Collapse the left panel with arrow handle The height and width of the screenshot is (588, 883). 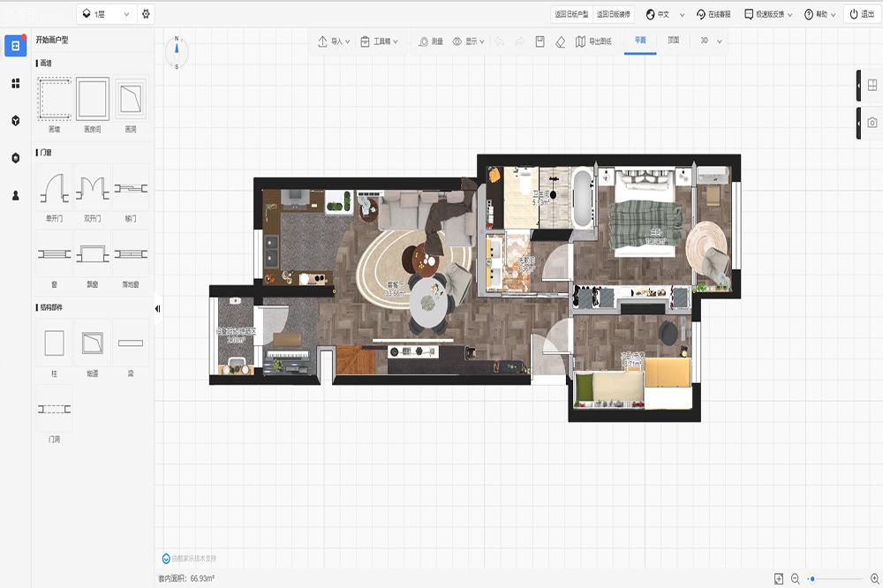pyautogui.click(x=157, y=309)
